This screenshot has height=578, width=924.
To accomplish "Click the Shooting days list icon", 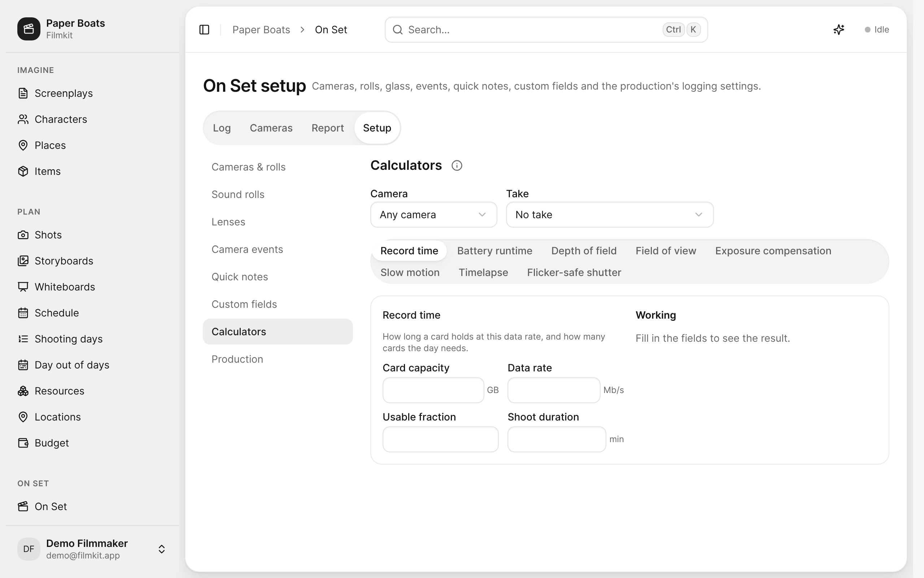I will (23, 339).
